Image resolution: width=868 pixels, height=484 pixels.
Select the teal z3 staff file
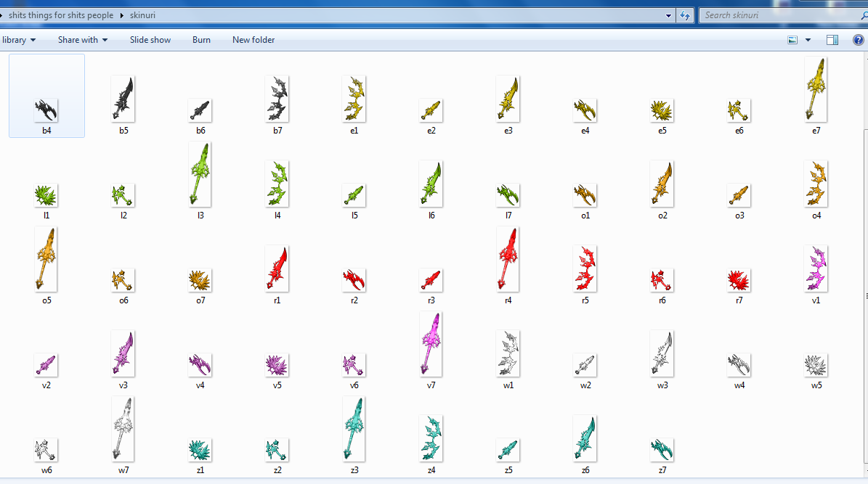point(354,429)
